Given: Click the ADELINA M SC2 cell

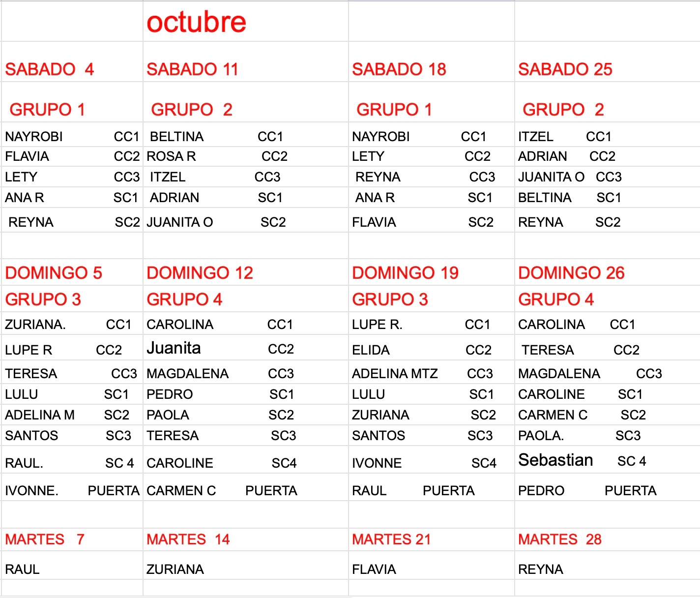Looking at the screenshot, I should tap(67, 415).
